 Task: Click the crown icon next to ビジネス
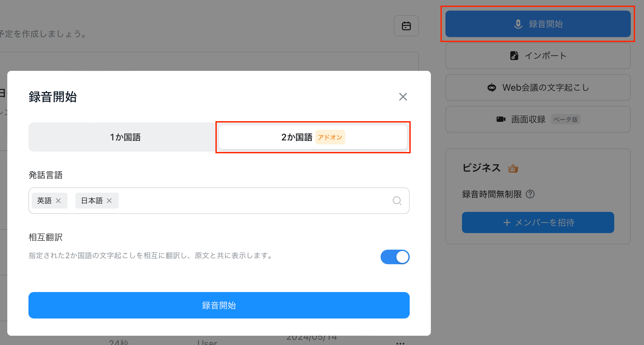(513, 169)
